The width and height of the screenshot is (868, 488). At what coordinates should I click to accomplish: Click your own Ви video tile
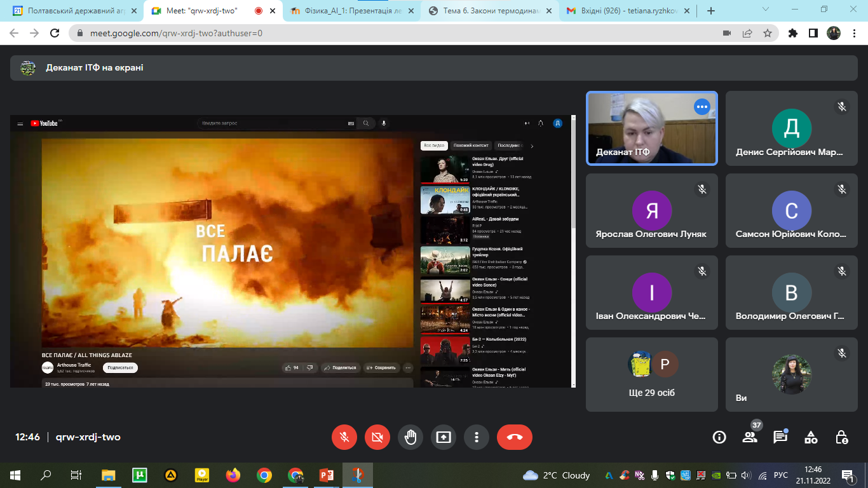click(x=791, y=375)
